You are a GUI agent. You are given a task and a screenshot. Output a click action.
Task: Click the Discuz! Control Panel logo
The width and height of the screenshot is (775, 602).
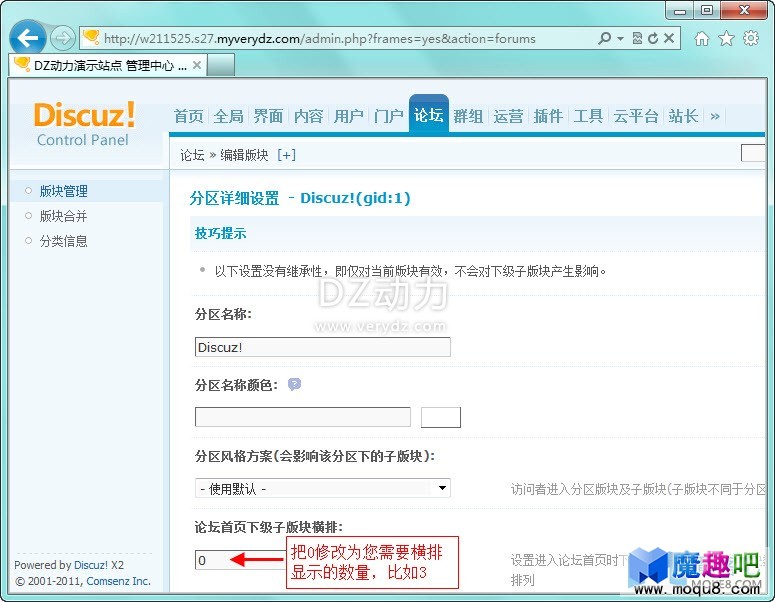84,124
